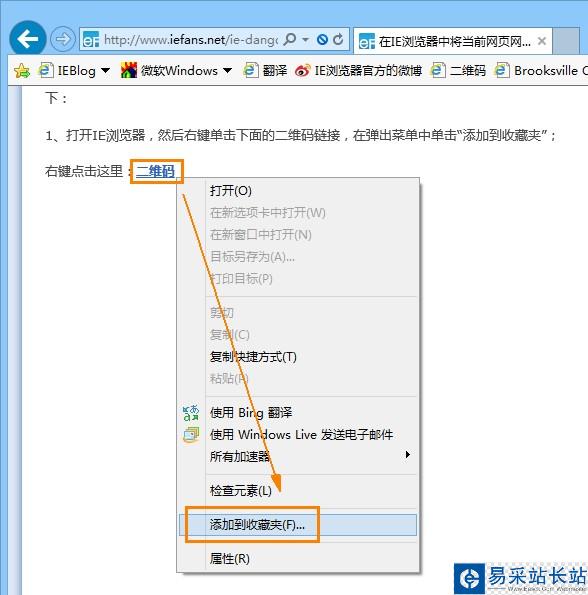Click the Windows Live email accelerator icon
588x595 pixels.
(x=191, y=435)
